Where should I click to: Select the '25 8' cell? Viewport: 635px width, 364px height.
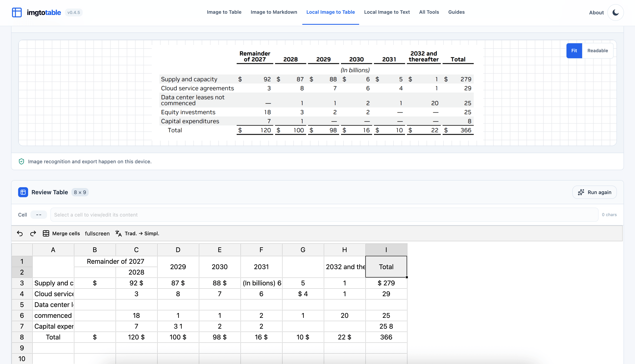(386, 326)
